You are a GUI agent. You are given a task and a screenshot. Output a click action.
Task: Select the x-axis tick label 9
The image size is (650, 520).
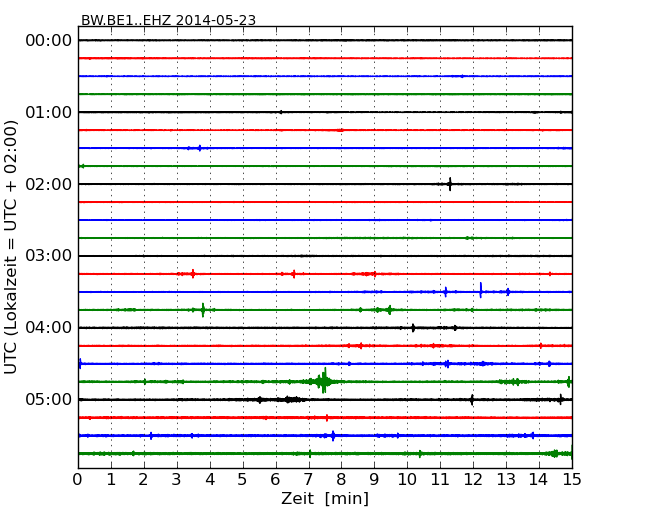[374, 480]
